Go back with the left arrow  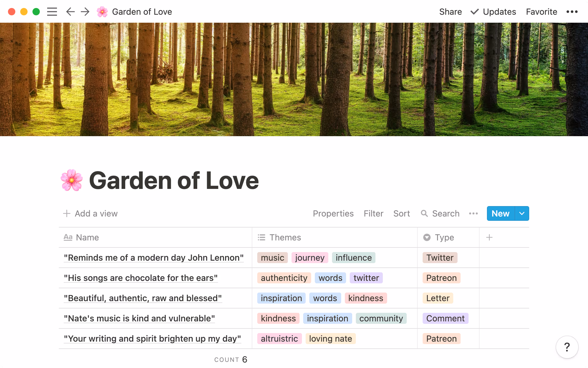[70, 12]
